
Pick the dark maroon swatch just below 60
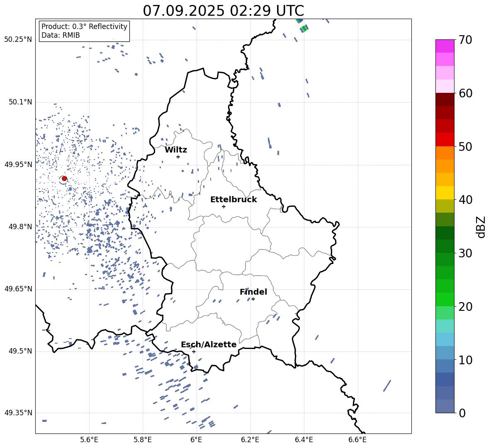coord(445,99)
